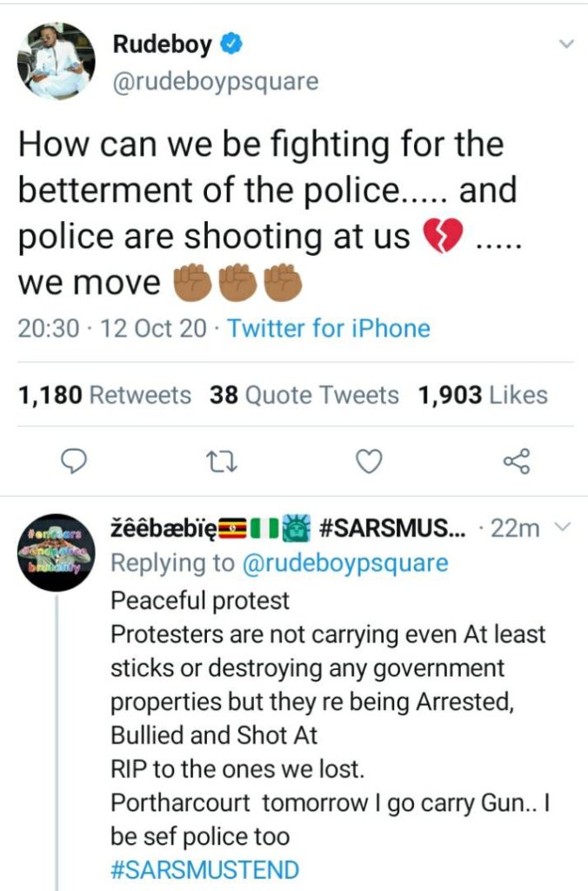Open the 38 Quote Tweets list
588x891 pixels.
click(x=304, y=396)
